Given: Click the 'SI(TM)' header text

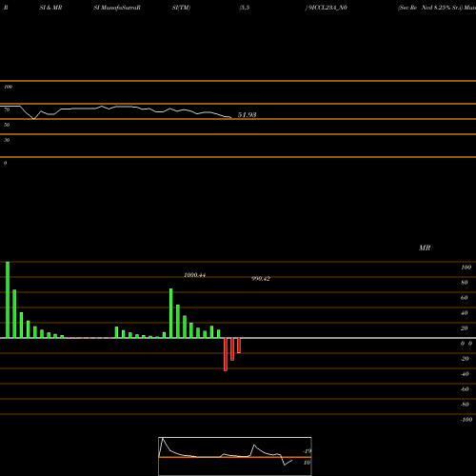Looking at the screenshot, I should click(x=181, y=8).
